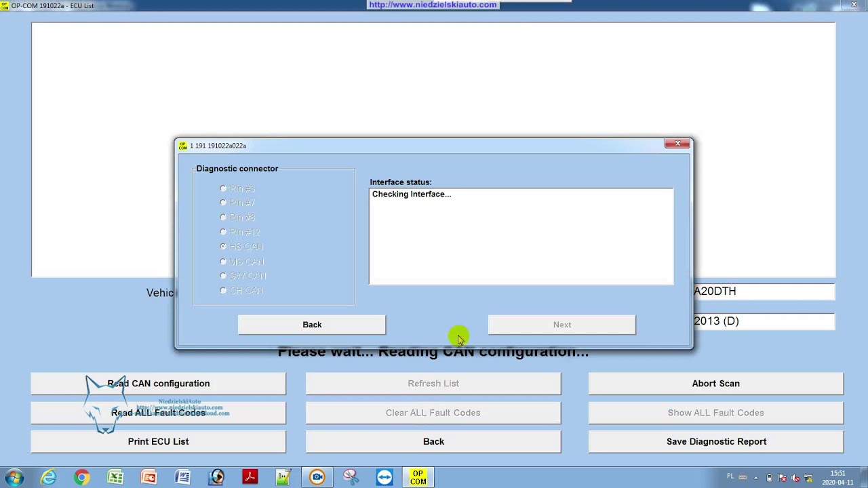Viewport: 868px width, 488px height.
Task: Click Refresh List
Action: tap(433, 384)
